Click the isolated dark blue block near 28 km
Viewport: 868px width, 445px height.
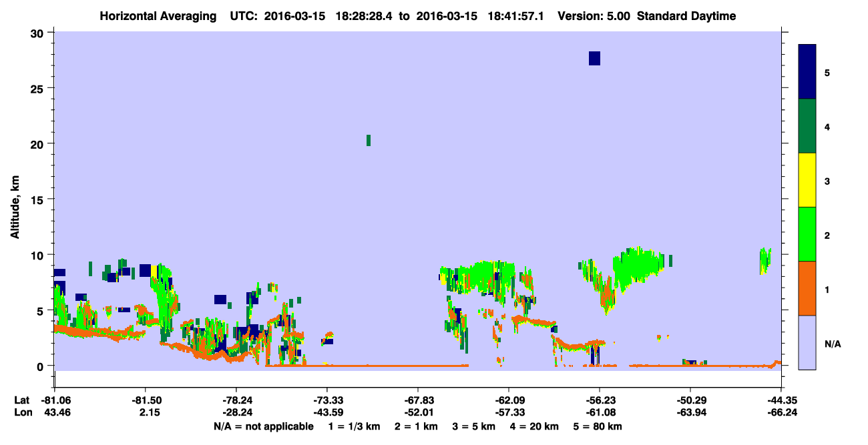(594, 58)
